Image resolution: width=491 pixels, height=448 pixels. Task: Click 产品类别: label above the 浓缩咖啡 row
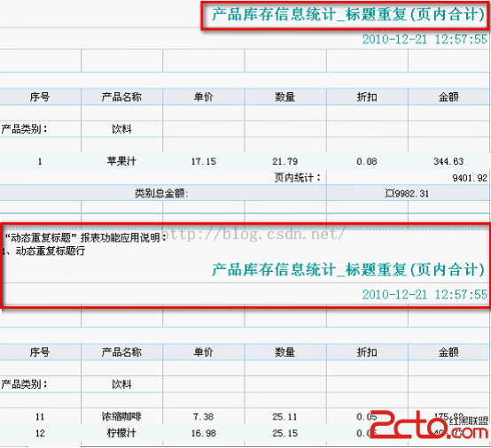tap(24, 384)
